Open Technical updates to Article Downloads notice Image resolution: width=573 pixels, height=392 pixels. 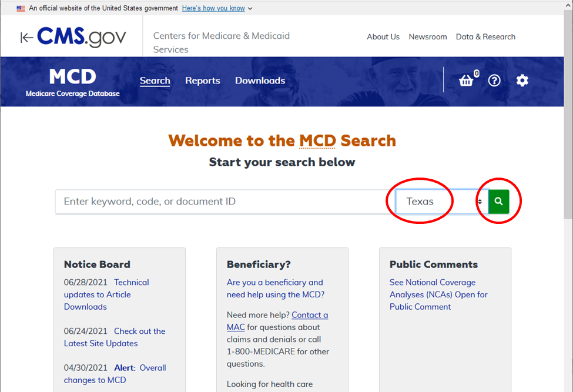pos(106,294)
